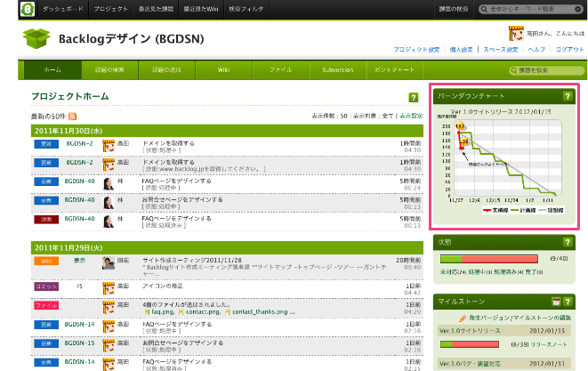Open 最近見たWiki in the top bar
The width and height of the screenshot is (588, 371).
click(201, 9)
